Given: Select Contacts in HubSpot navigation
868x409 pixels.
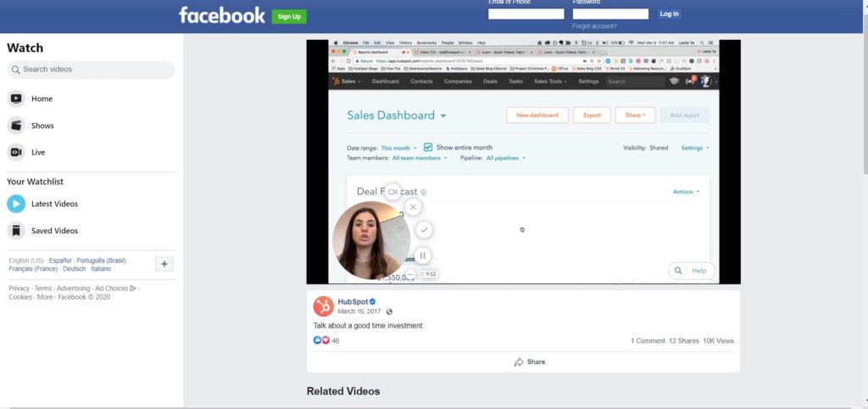Looking at the screenshot, I should click(421, 81).
